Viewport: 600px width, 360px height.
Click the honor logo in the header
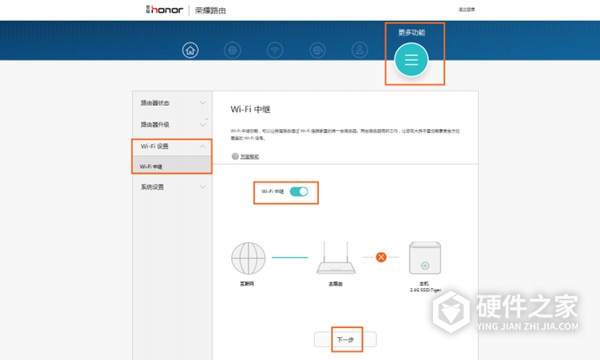click(164, 10)
